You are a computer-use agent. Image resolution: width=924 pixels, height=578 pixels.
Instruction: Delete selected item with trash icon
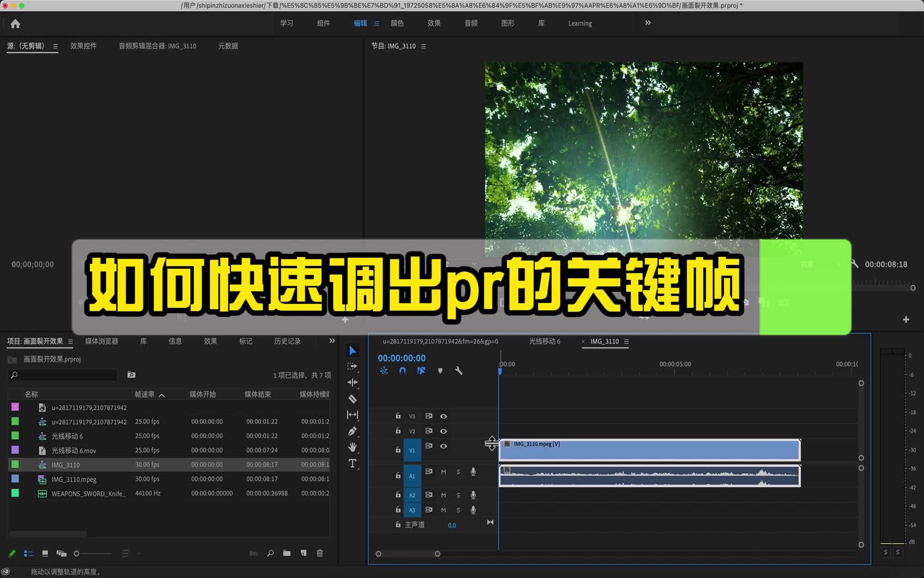pyautogui.click(x=320, y=553)
